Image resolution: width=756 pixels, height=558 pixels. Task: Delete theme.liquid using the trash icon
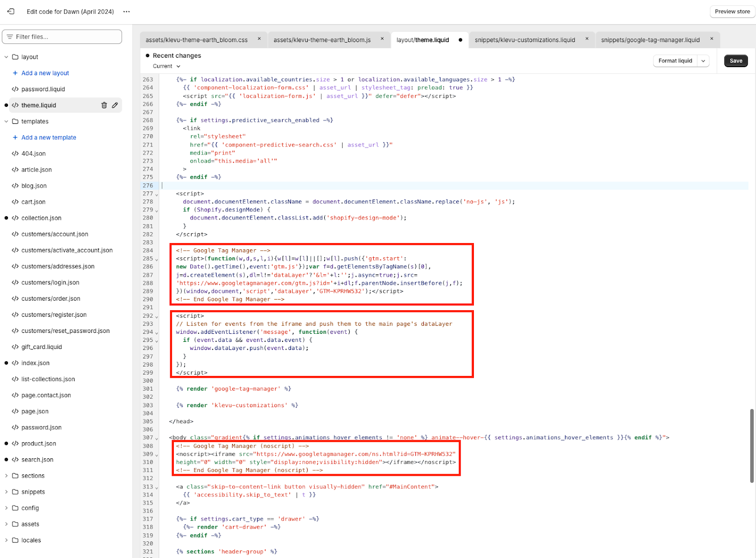[104, 105]
